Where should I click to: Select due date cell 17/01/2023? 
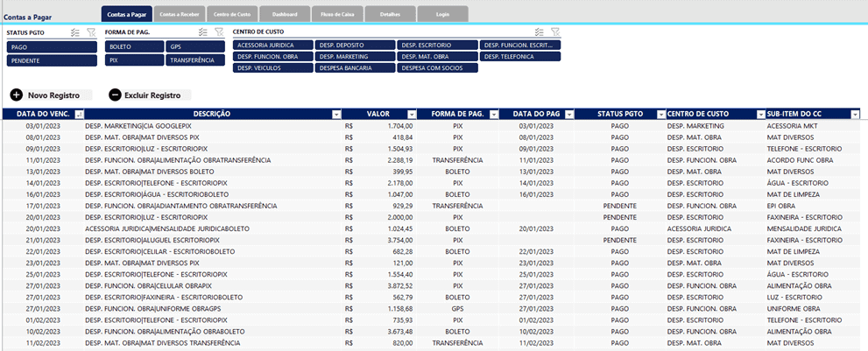[42, 206]
